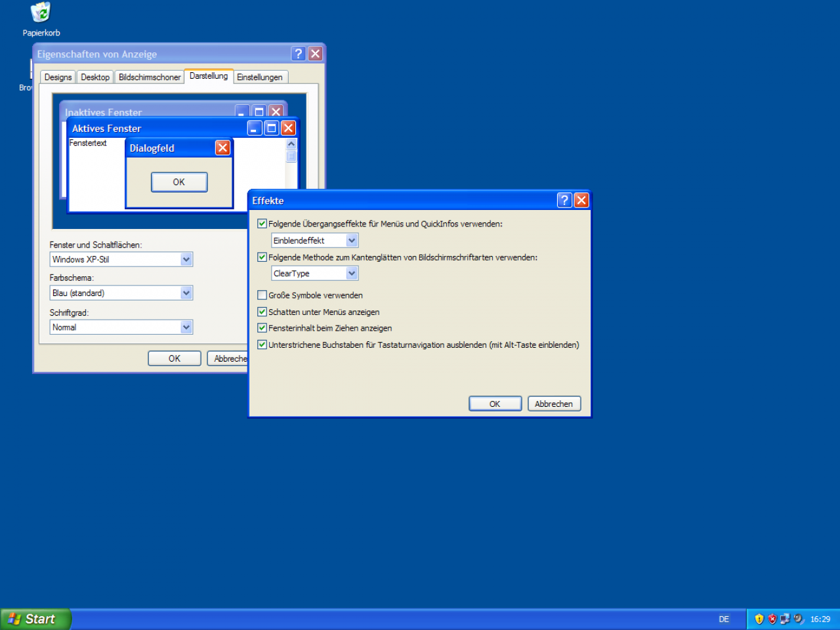Open the Einstellungen tab
This screenshot has height=630, width=840.
coord(260,77)
